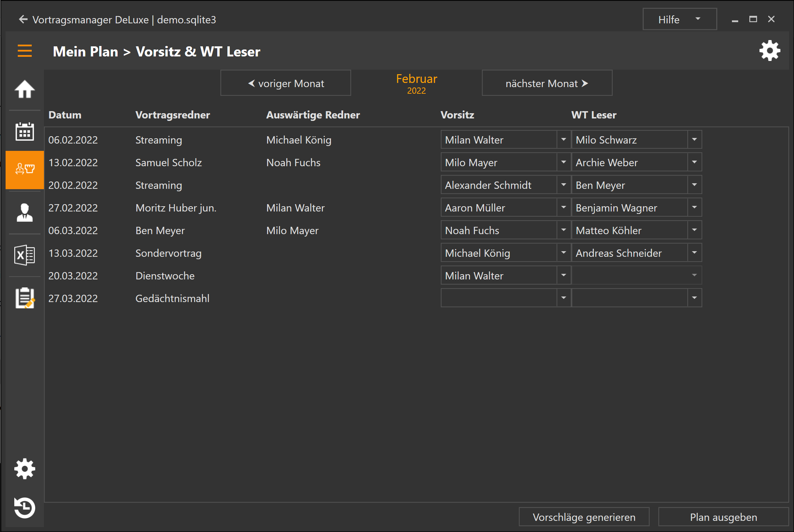Open Vorsitz dropdown showing Milan Walter for 06.02.2022
This screenshot has width=794, height=532.
click(x=506, y=140)
